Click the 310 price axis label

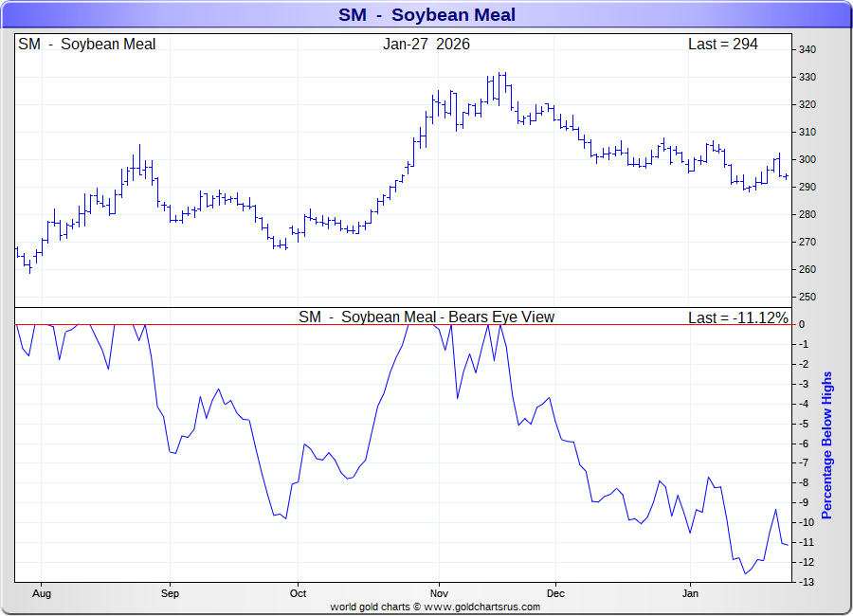808,133
